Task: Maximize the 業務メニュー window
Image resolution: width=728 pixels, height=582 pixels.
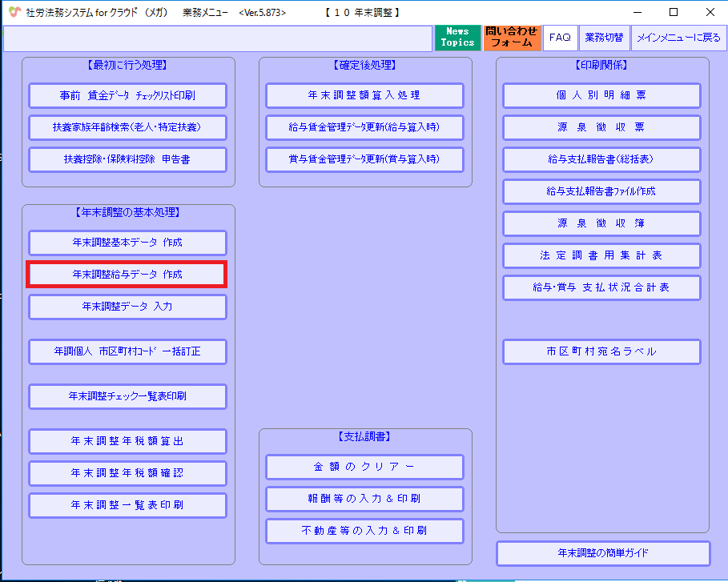Action: click(x=674, y=13)
